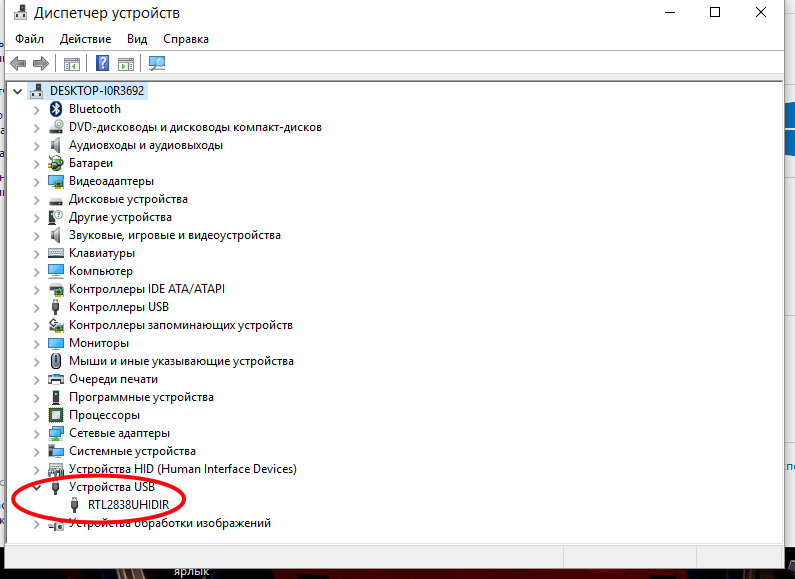
Task: Expand the Видеоадаптеры category arrow
Action: pyautogui.click(x=37, y=182)
